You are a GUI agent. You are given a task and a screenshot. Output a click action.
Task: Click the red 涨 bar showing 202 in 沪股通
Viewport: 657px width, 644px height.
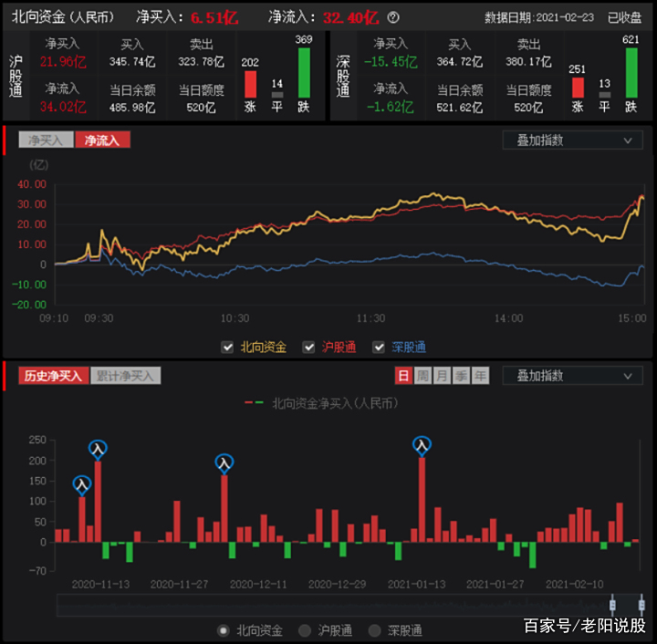(x=250, y=85)
